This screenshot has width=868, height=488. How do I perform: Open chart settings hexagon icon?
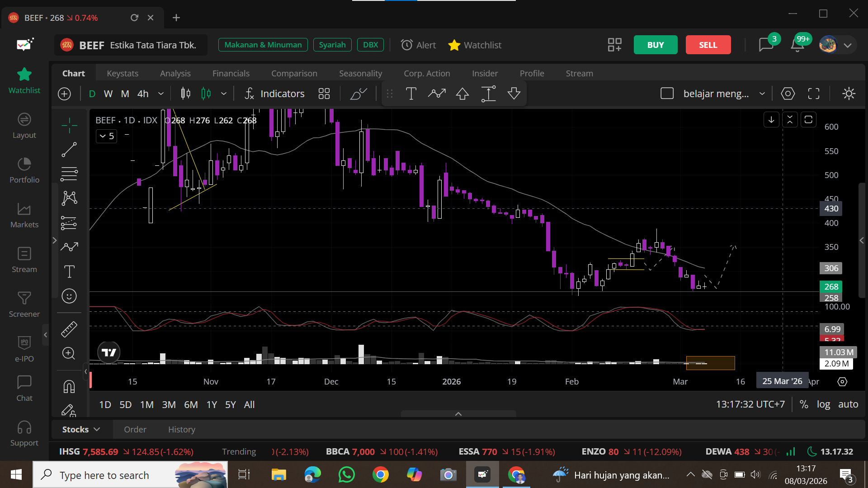pyautogui.click(x=788, y=94)
